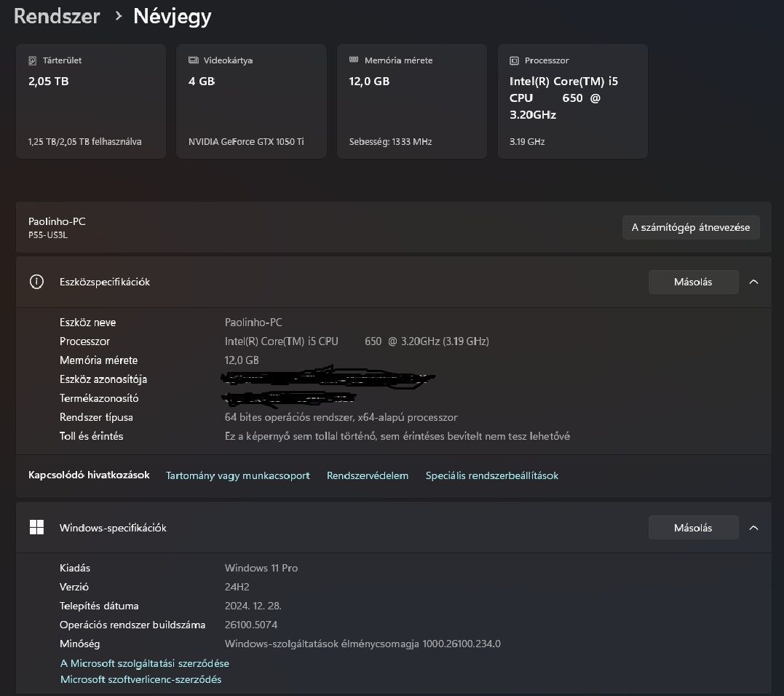Image resolution: width=784 pixels, height=696 pixels.
Task: Click the 'Eszköz azonosítója' label
Action: 103,379
